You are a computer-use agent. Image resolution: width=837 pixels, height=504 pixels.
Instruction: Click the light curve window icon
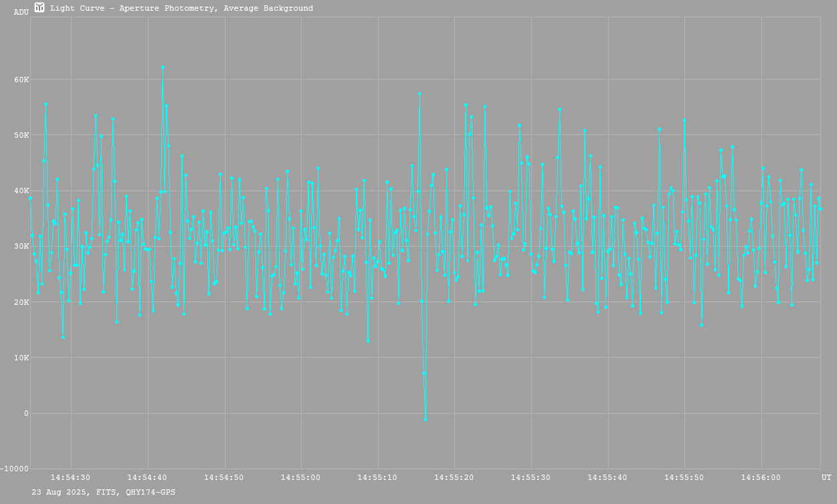tap(39, 8)
